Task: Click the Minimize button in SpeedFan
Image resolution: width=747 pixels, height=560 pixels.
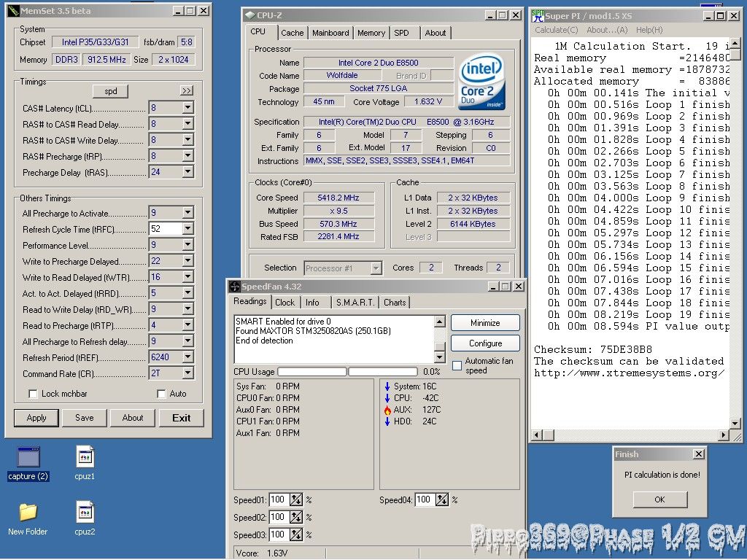Action: (485, 323)
